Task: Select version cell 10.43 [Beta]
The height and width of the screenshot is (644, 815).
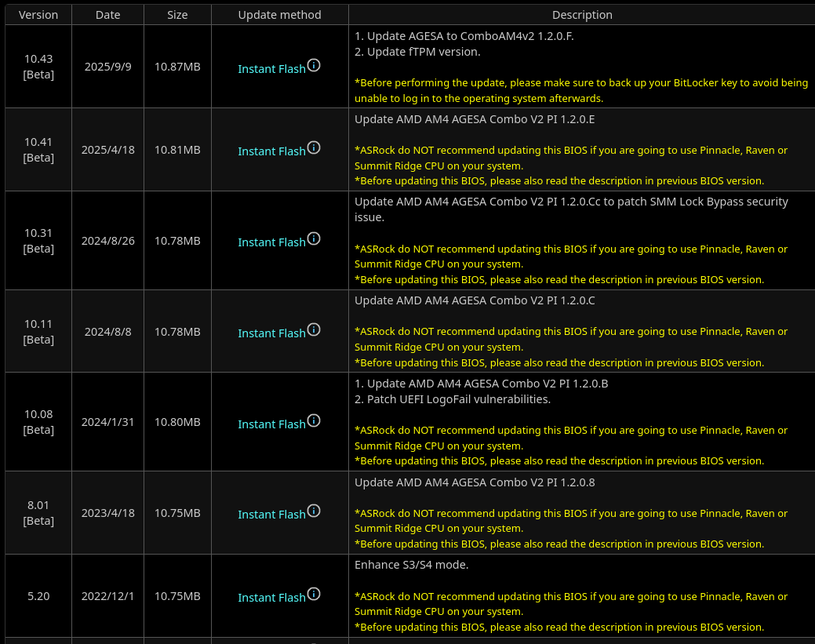Action: coord(38,67)
